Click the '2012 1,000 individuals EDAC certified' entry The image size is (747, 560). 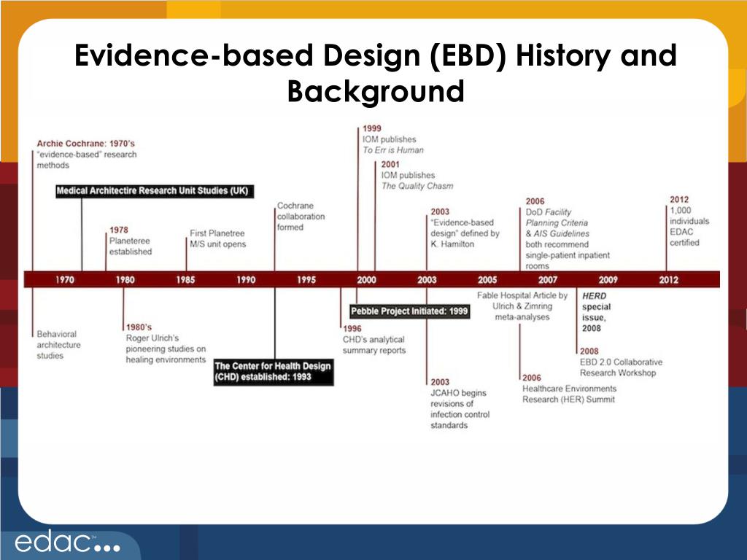coord(689,221)
